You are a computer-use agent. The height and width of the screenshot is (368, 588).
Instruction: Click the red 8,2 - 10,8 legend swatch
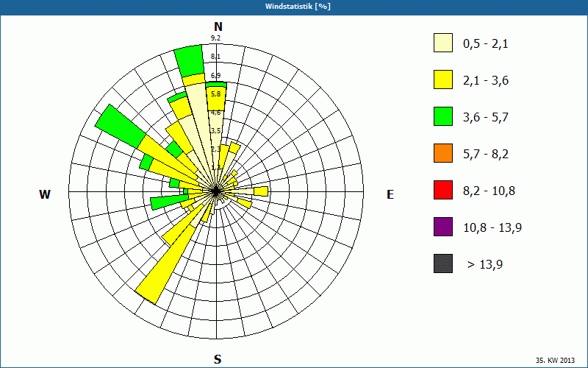443,190
